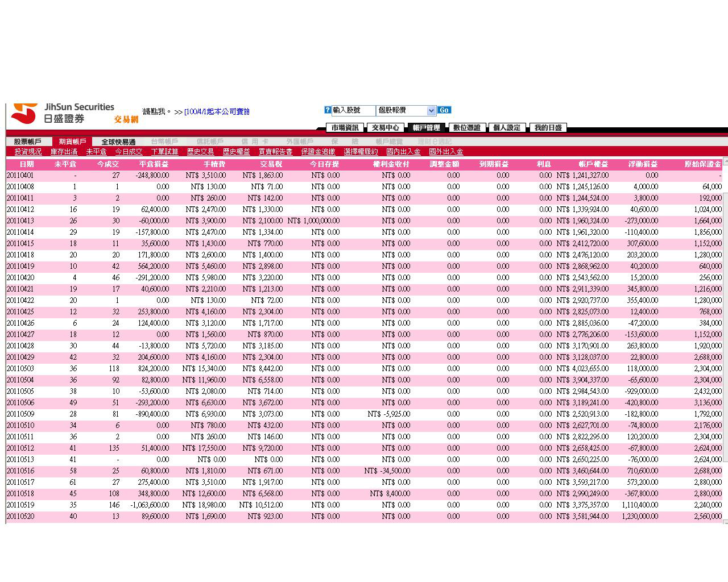Open the 個人設定 tab
Image resolution: width=728 pixels, height=582 pixels.
click(x=507, y=128)
